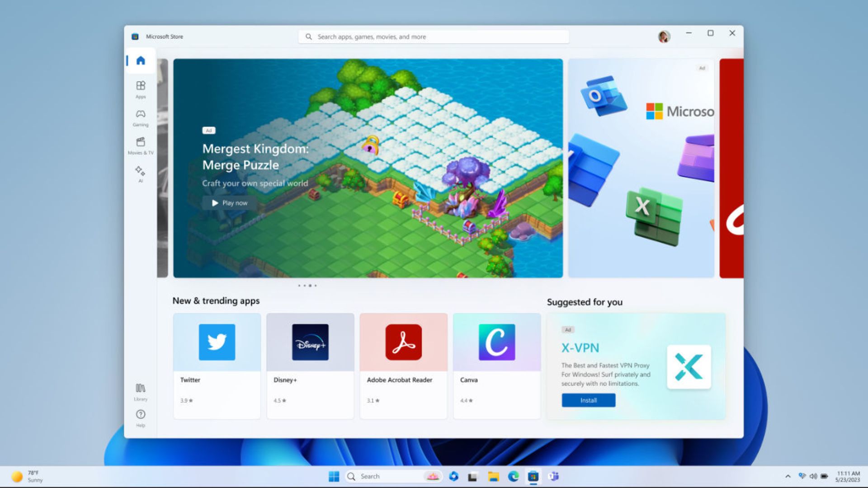Click the taskbar Search box
Viewport: 868px width, 488px height.
392,476
